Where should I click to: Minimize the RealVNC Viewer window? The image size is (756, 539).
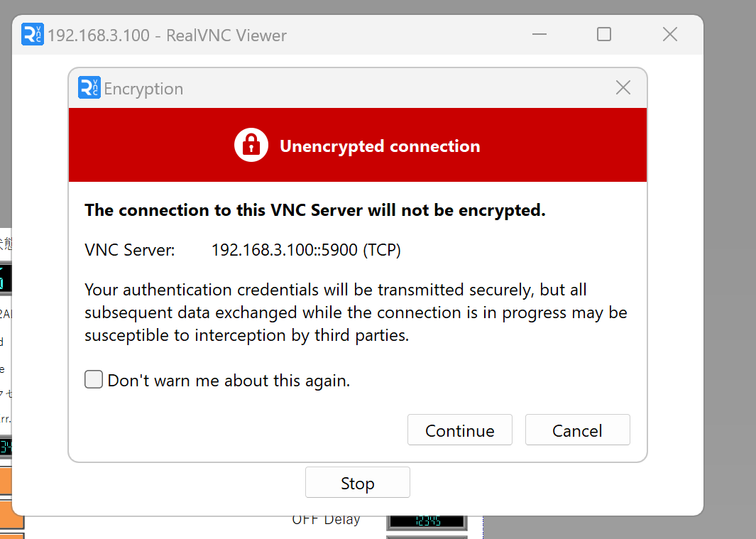pyautogui.click(x=539, y=34)
